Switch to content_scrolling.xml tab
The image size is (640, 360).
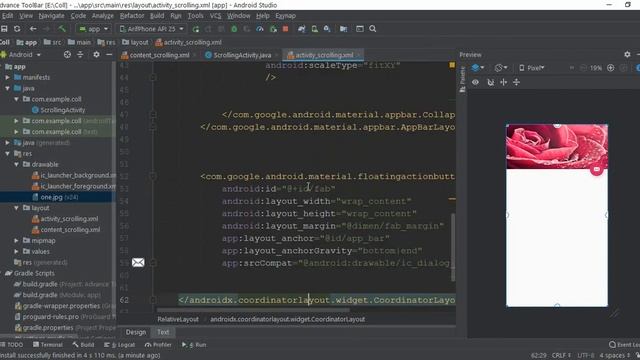160,55
